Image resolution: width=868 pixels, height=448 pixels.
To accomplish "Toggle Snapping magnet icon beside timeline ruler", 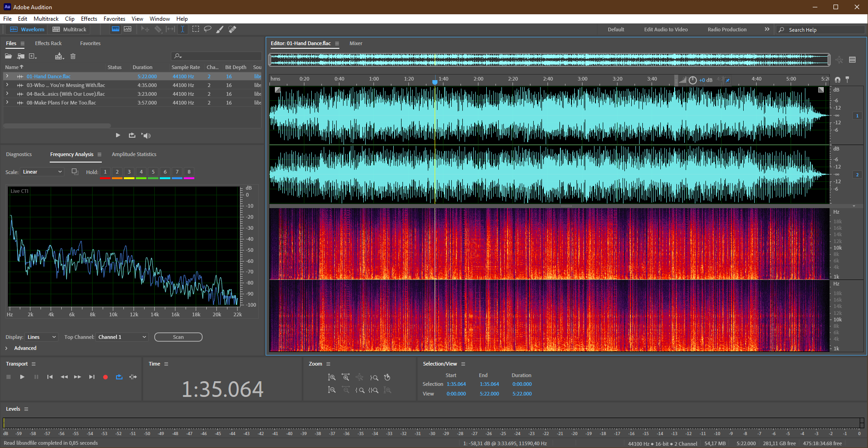I will click(x=837, y=80).
